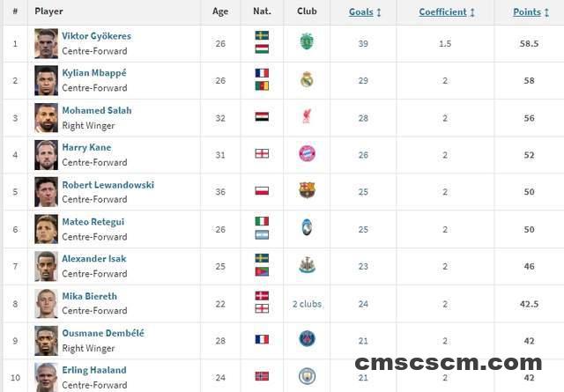Open Harry Kane's portrait thumbnail
The image size is (564, 392).
pos(46,155)
